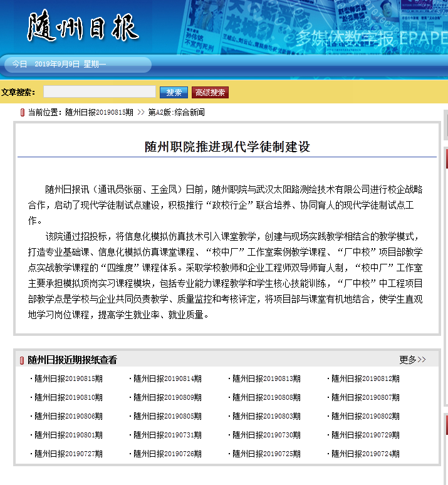Open issue 随州日报20190805期
448x485 pixels.
click(x=167, y=416)
